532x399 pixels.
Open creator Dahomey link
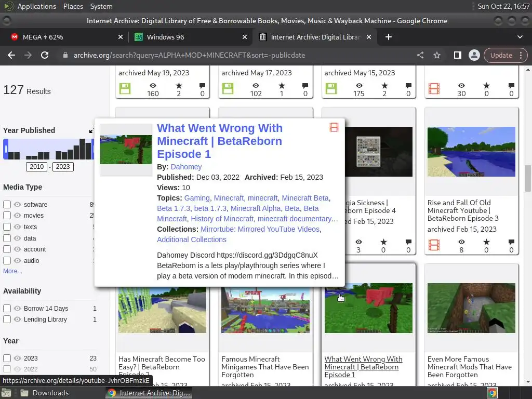[186, 167]
